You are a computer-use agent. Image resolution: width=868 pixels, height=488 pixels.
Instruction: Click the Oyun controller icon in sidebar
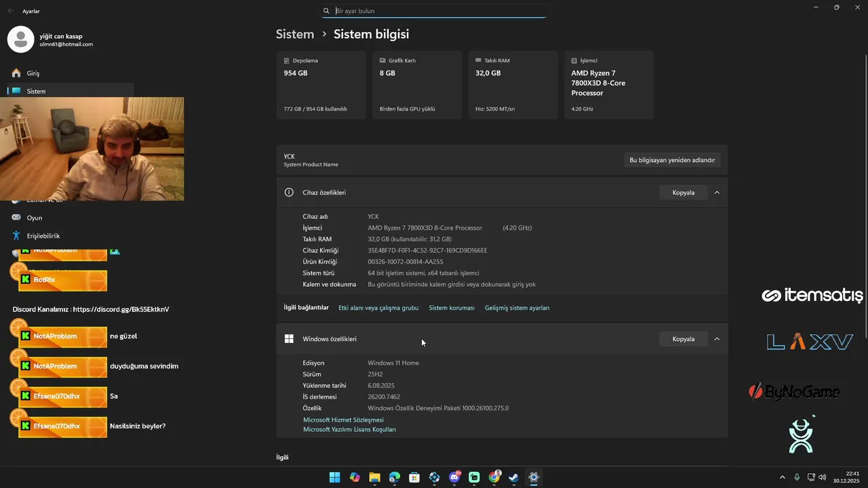16,218
